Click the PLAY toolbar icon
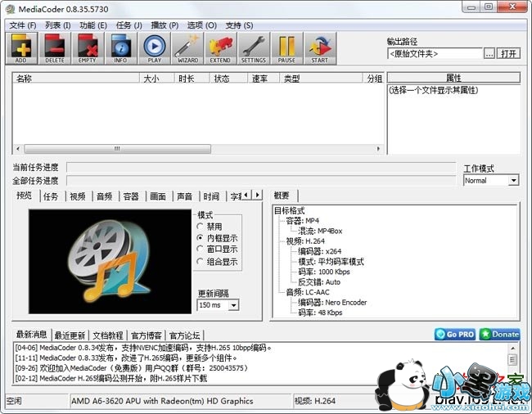 click(154, 48)
